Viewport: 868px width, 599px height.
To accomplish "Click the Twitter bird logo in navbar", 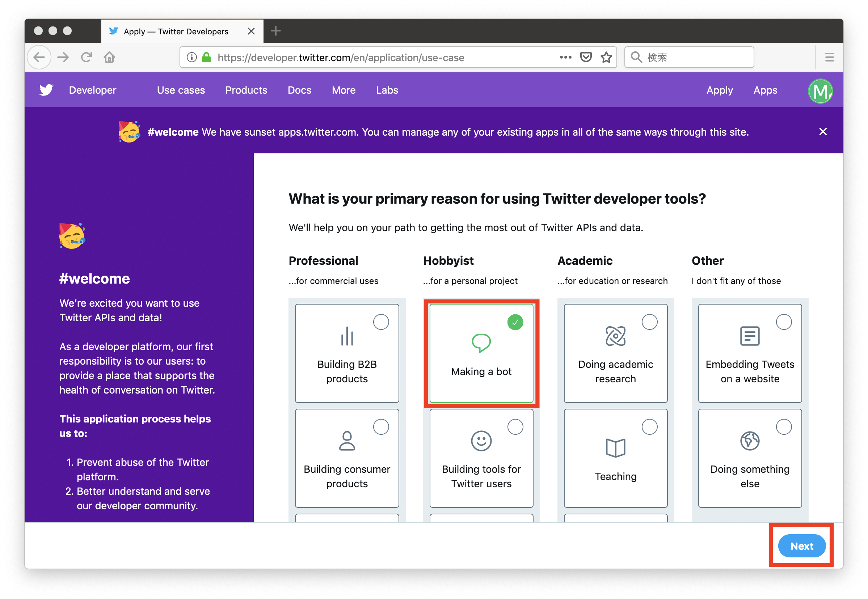I will pos(46,90).
